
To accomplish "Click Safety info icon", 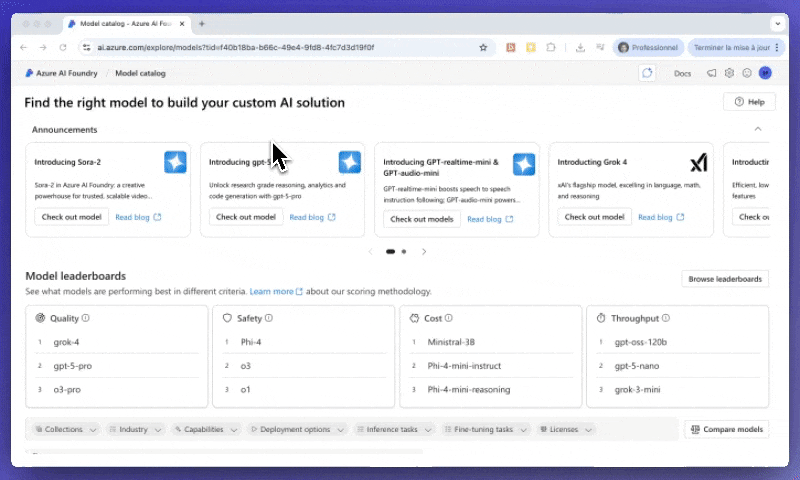I will (x=269, y=318).
